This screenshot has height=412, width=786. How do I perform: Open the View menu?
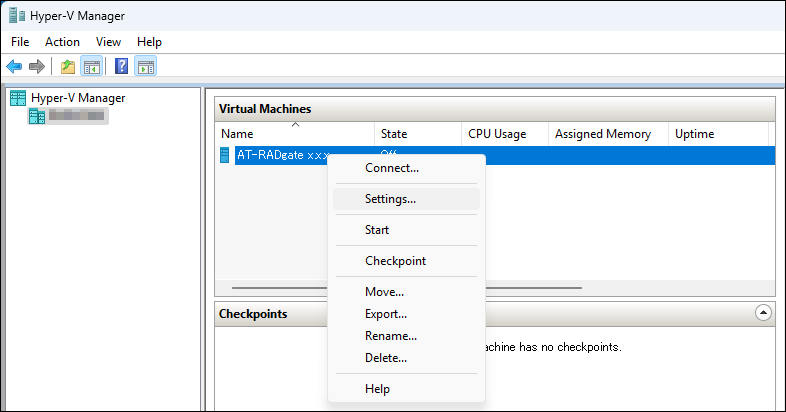click(x=108, y=42)
